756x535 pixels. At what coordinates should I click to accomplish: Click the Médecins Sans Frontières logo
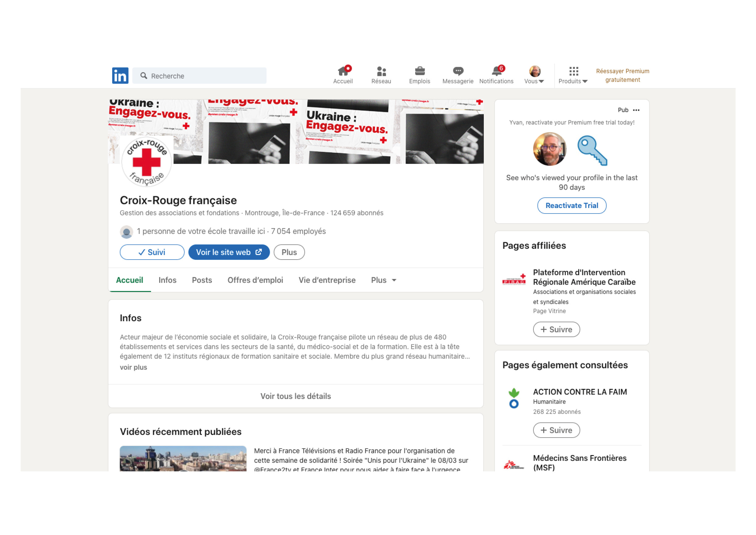pos(514,465)
